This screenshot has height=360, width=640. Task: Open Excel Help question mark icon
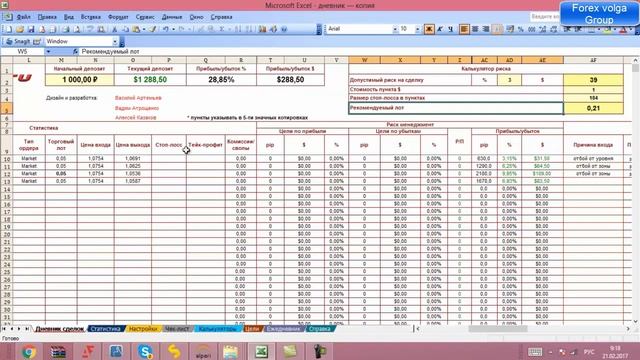(x=284, y=29)
